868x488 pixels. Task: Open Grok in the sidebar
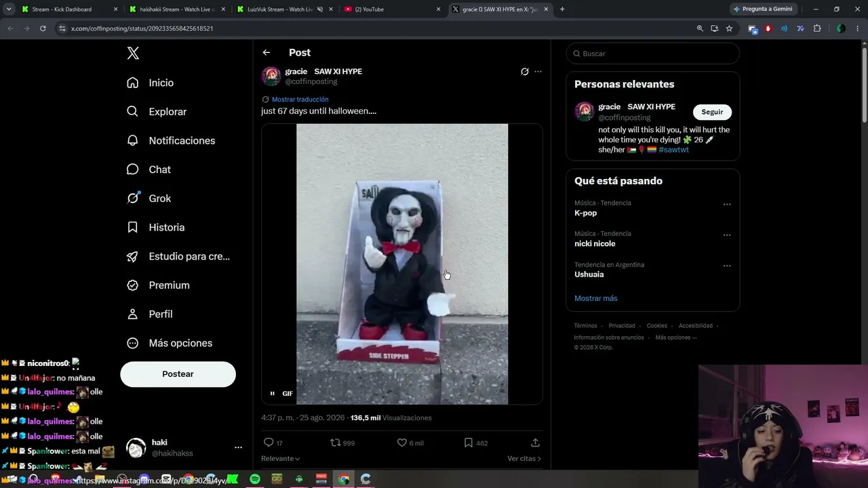[x=149, y=199]
